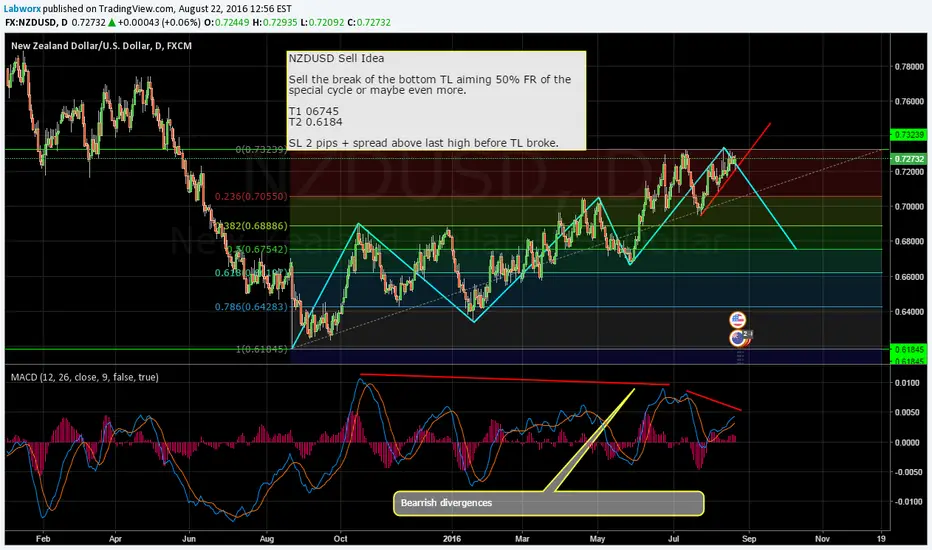Select the MACD (12, 26, close, 9) indicator label
This screenshot has height=550, width=932.
pos(84,377)
